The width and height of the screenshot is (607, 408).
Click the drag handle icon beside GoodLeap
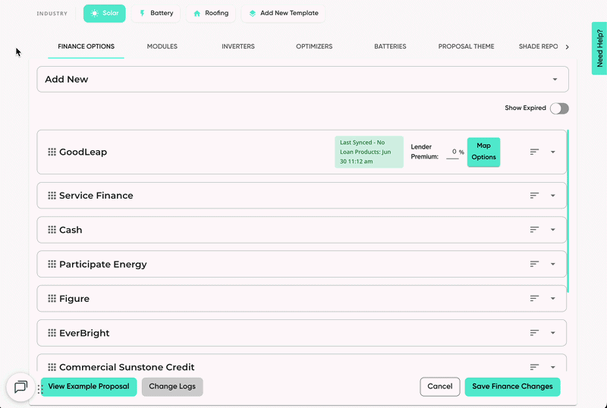52,152
